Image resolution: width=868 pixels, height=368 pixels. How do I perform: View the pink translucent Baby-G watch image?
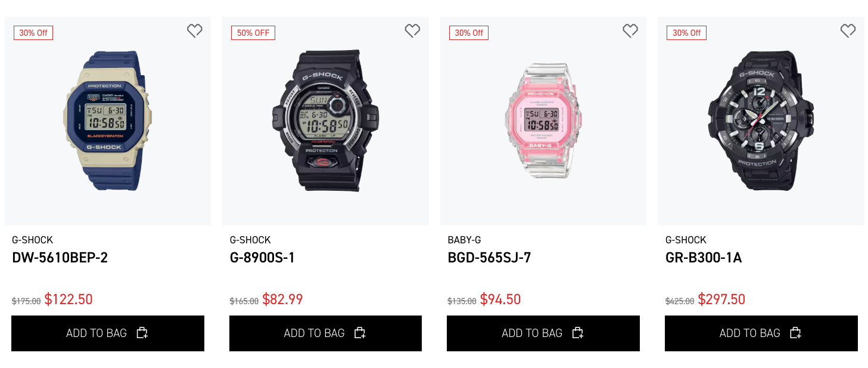click(x=543, y=121)
